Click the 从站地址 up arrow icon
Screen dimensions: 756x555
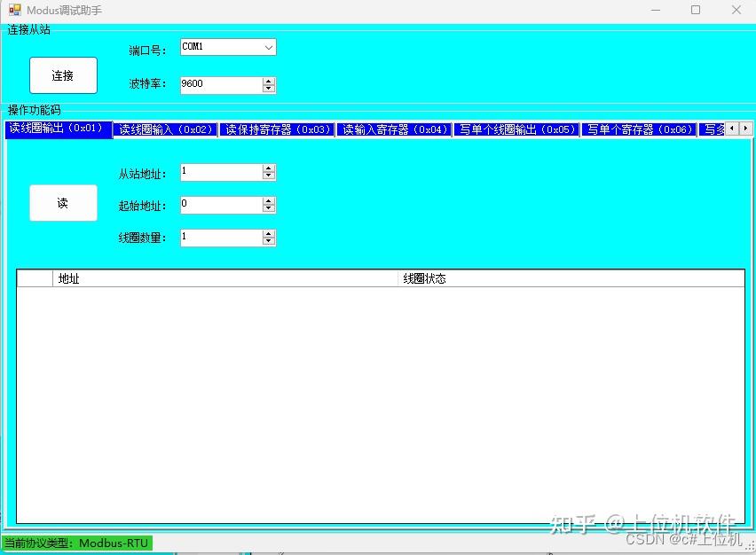click(x=268, y=168)
